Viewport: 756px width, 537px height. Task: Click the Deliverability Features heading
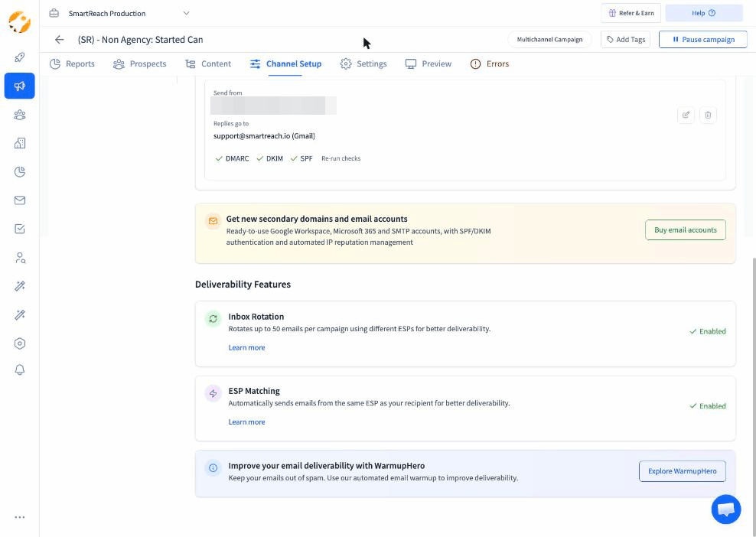click(x=243, y=285)
